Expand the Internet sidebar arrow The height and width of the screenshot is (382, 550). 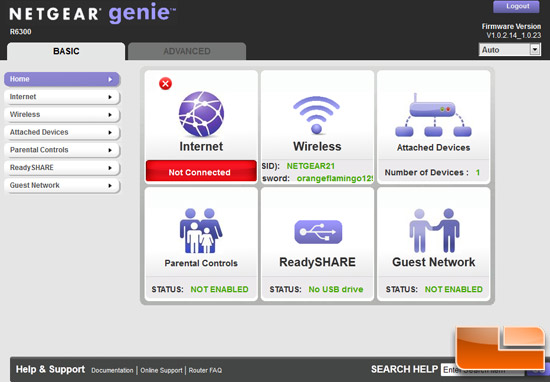click(110, 97)
